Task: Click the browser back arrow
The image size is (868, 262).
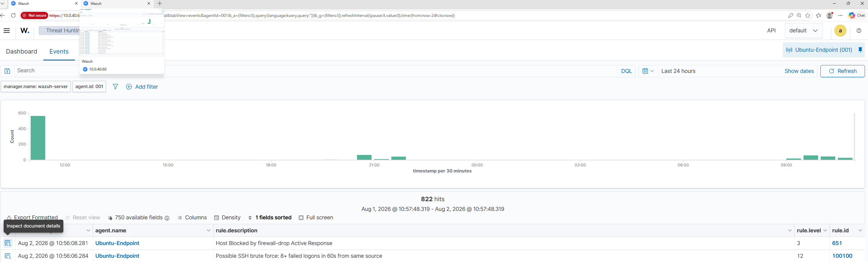Action: [3, 15]
